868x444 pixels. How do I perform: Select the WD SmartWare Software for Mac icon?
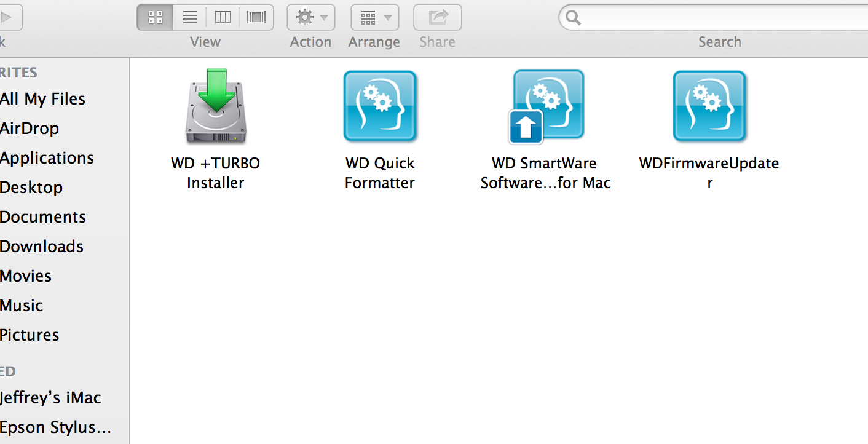(x=545, y=106)
